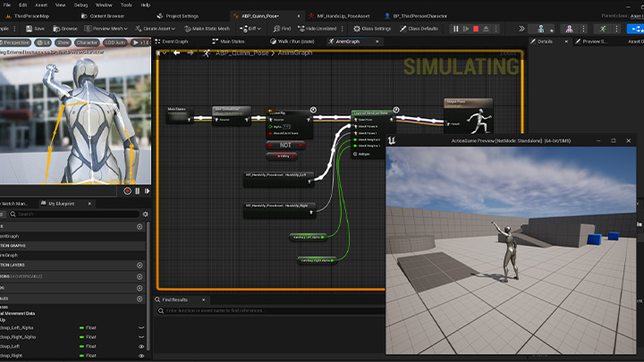Pause the simulation in toolbar
644x362 pixels.
coord(455,29)
